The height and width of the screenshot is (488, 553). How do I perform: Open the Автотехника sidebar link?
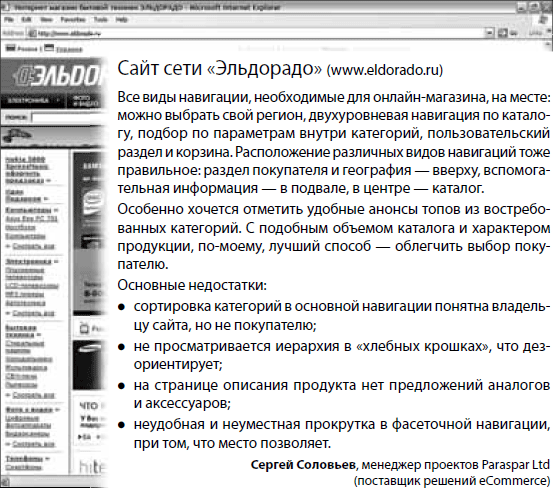[x=25, y=303]
